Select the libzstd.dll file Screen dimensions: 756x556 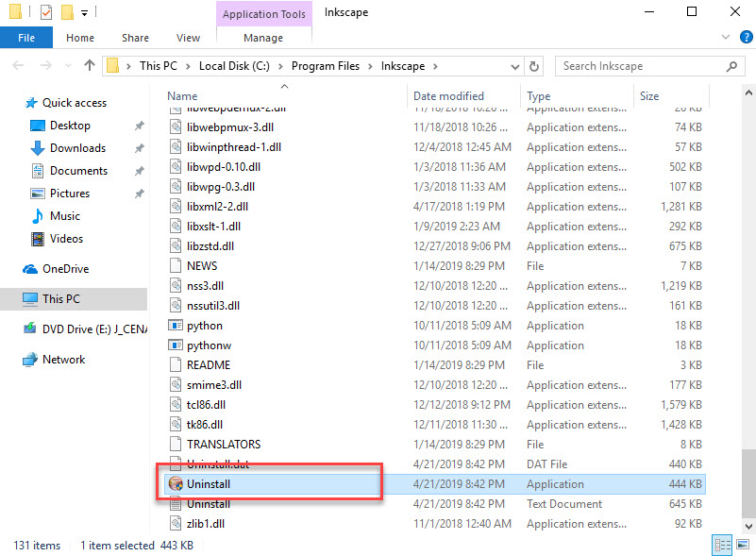pos(434,246)
